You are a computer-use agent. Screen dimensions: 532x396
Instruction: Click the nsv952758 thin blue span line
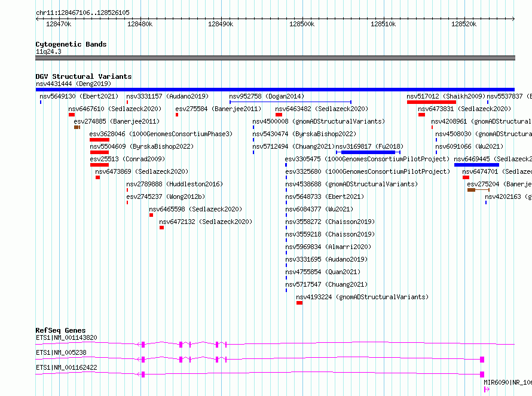pos(291,102)
